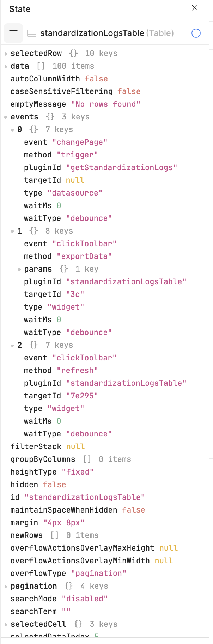This screenshot has height=644, width=213.
Task: Expand the data array of 100 items
Action: [x=6, y=66]
